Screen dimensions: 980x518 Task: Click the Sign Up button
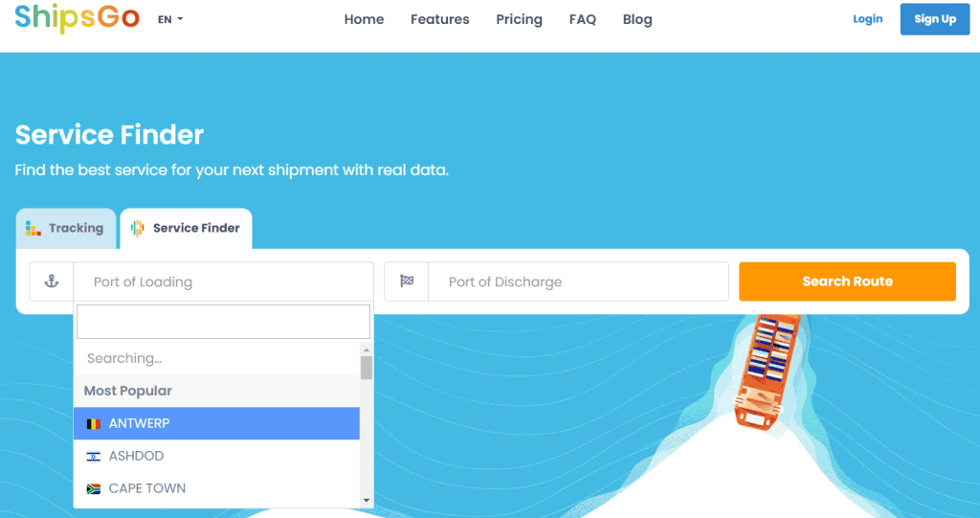click(x=934, y=19)
